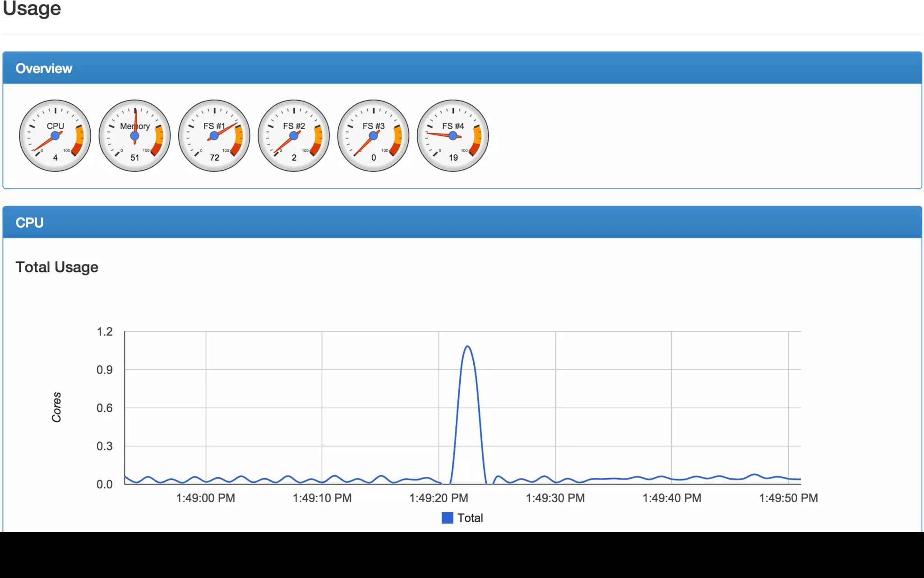The width and height of the screenshot is (924, 578).
Task: Click the 1:49:30 PM axis label
Action: point(555,498)
